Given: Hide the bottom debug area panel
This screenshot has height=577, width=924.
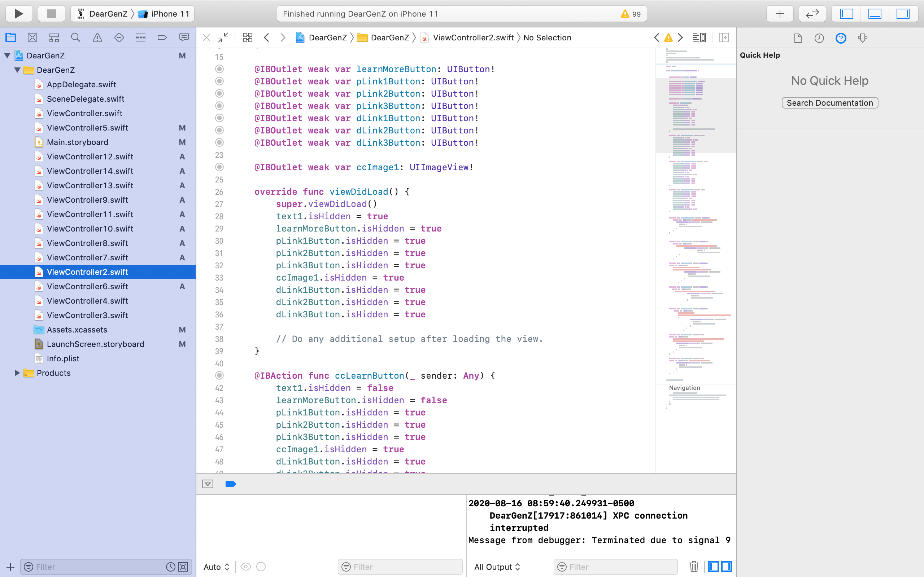Looking at the screenshot, I should tap(874, 14).
